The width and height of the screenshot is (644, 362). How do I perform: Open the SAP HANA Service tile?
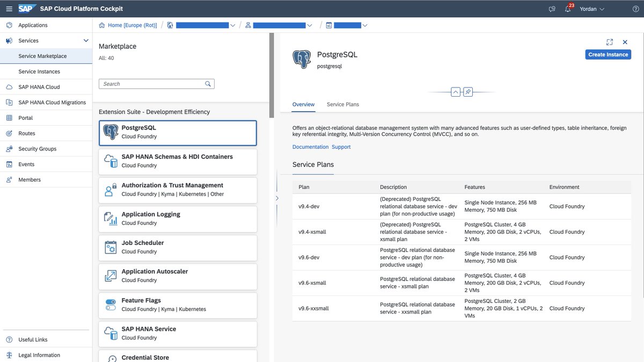click(178, 333)
